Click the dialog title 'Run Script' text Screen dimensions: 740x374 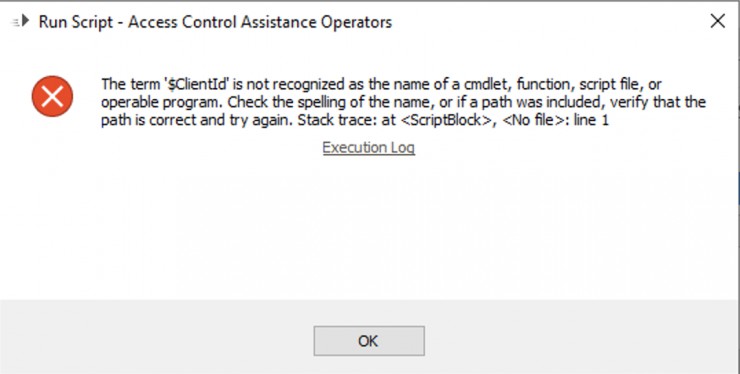pyautogui.click(x=76, y=22)
